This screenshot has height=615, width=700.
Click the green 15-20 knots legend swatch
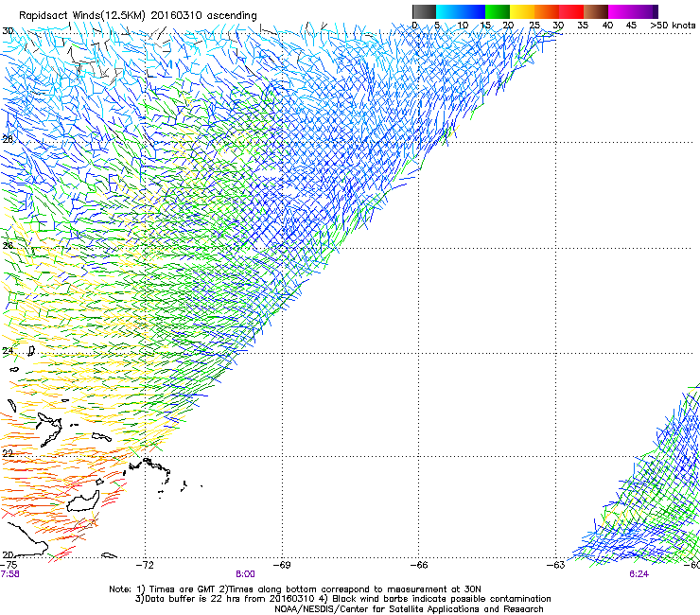pos(498,11)
